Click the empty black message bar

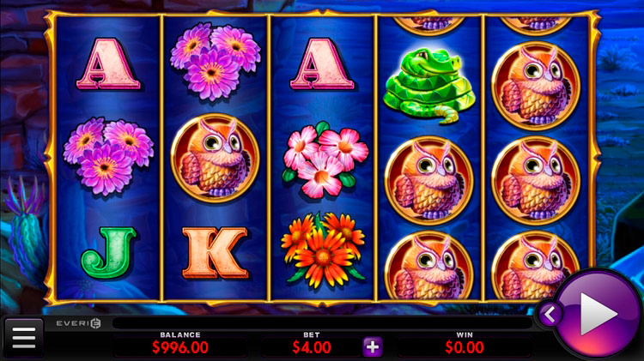tap(322, 323)
